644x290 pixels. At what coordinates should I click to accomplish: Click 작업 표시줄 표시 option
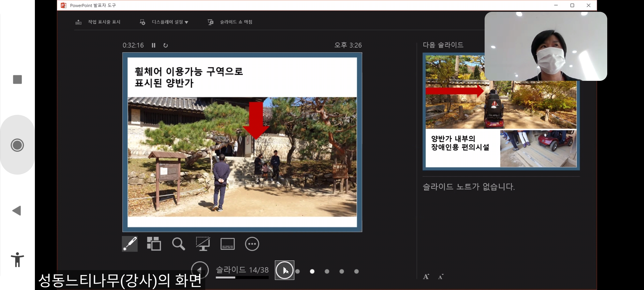coord(98,22)
